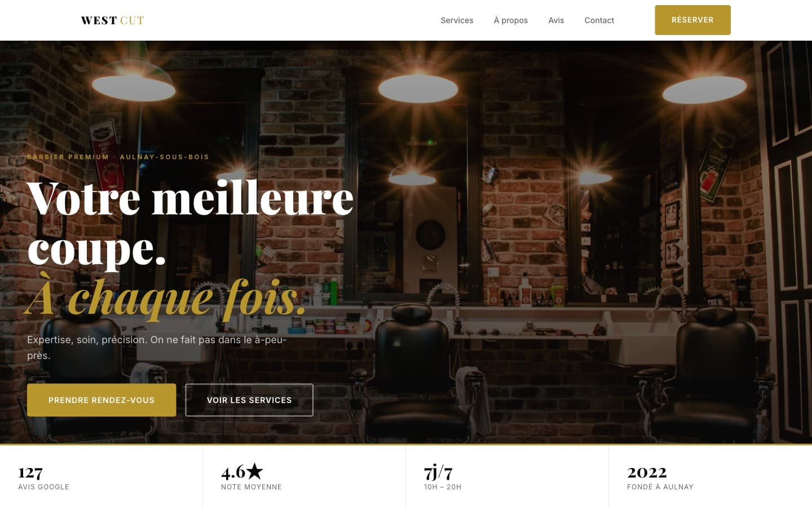Click the 4.6 rating number
This screenshot has height=508, width=812.
(233, 471)
